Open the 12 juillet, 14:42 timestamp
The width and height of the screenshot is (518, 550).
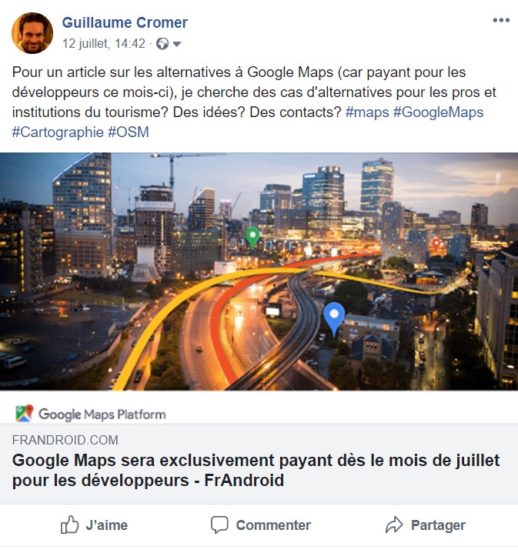click(x=104, y=44)
